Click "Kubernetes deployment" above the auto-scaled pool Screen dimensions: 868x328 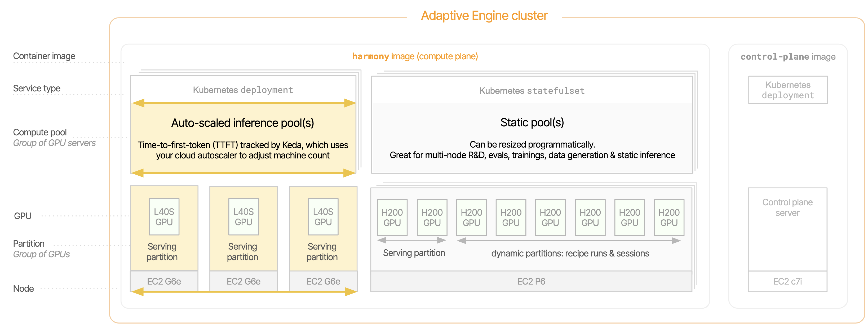coord(243,90)
